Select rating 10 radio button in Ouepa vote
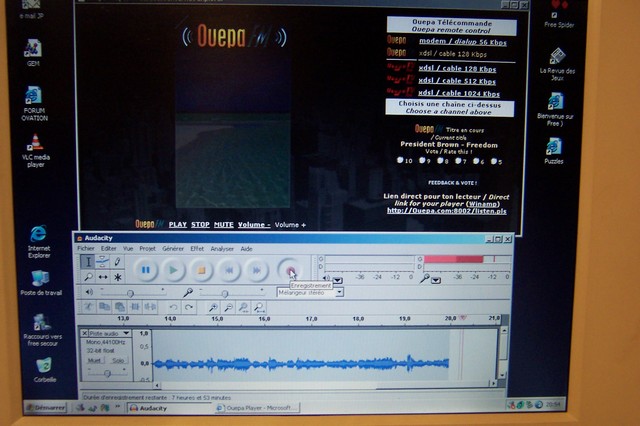The image size is (640, 426). pos(400,160)
